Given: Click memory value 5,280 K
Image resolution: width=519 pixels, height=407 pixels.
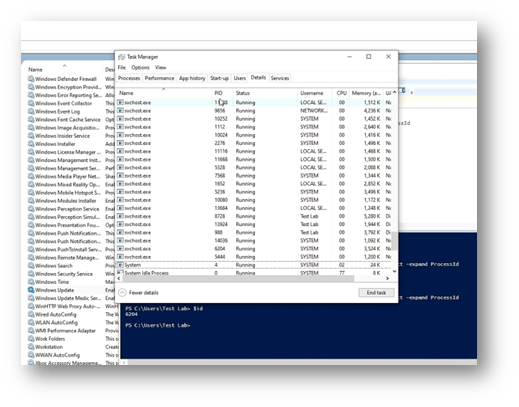Looking at the screenshot, I should (x=372, y=216).
